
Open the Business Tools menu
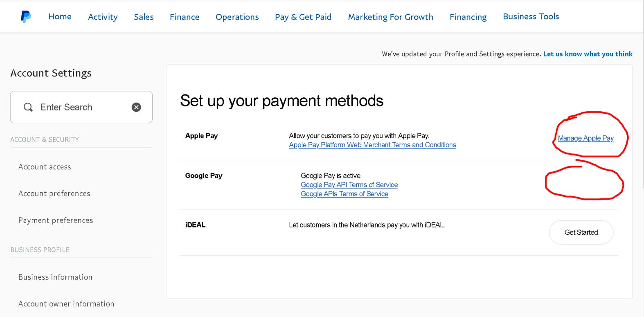coord(531,16)
